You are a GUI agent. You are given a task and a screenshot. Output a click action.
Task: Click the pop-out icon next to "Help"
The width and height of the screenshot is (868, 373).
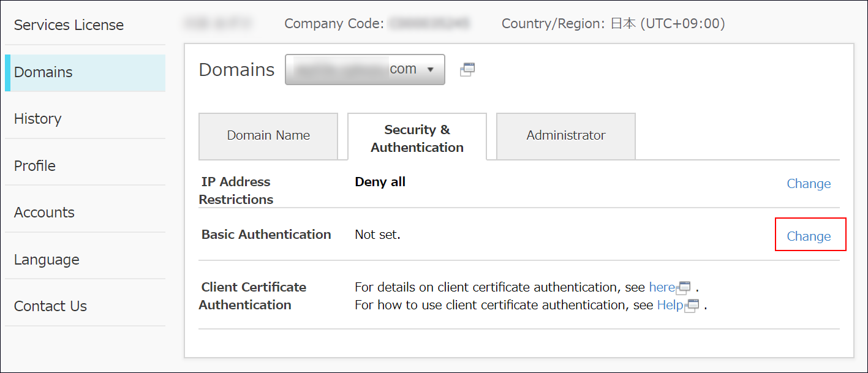[692, 305]
